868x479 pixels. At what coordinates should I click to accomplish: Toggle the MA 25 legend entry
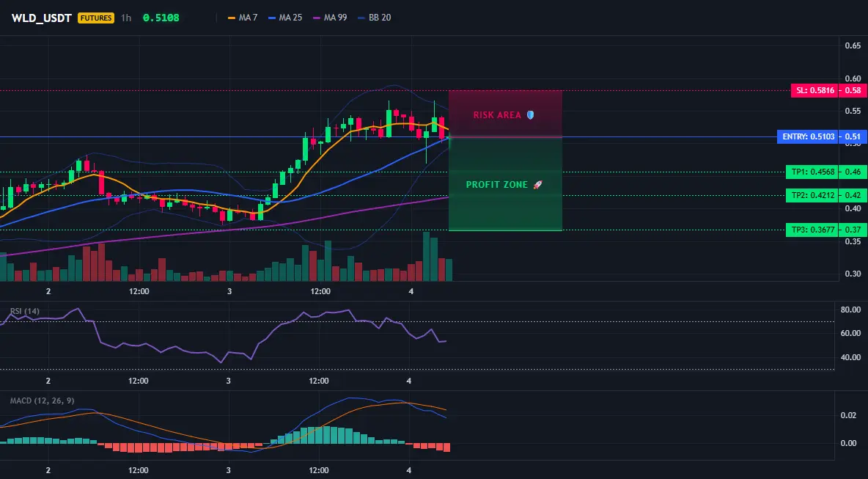pyautogui.click(x=285, y=18)
